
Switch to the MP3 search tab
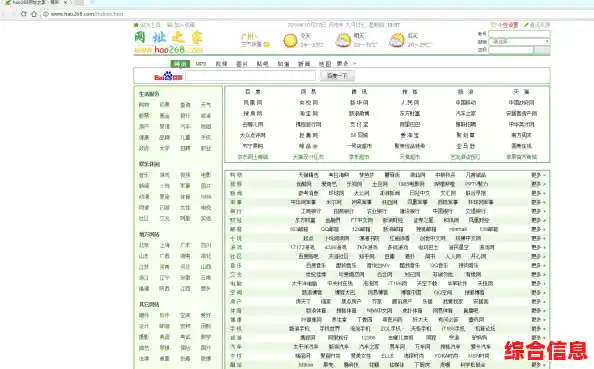click(x=201, y=64)
